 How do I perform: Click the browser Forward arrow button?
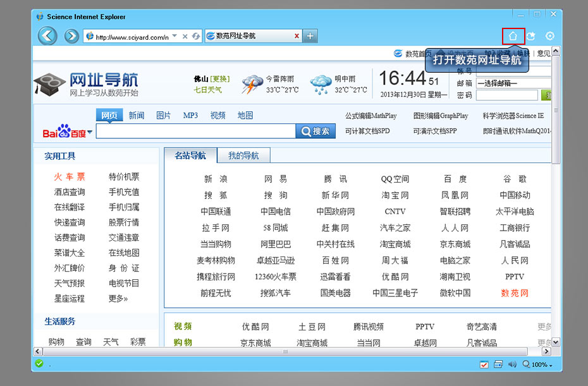pyautogui.click(x=71, y=36)
